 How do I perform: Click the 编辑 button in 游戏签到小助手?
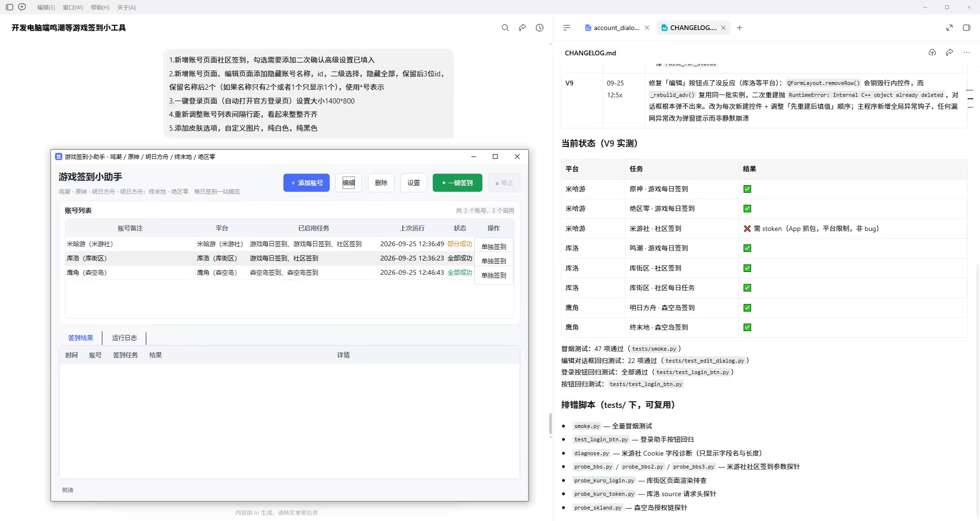[x=349, y=183]
